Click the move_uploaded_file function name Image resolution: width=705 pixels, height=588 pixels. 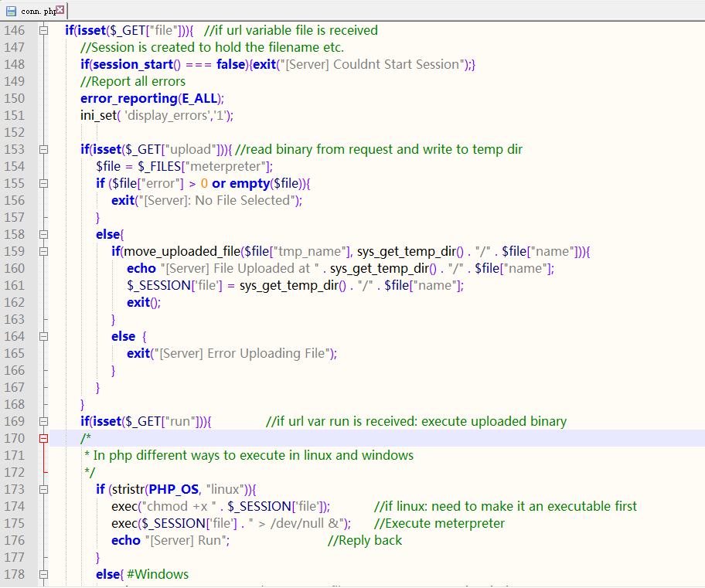click(x=182, y=252)
